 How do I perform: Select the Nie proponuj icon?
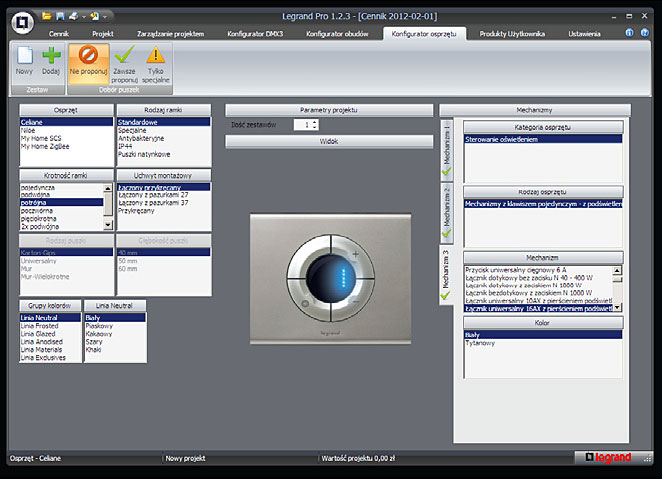tap(89, 55)
